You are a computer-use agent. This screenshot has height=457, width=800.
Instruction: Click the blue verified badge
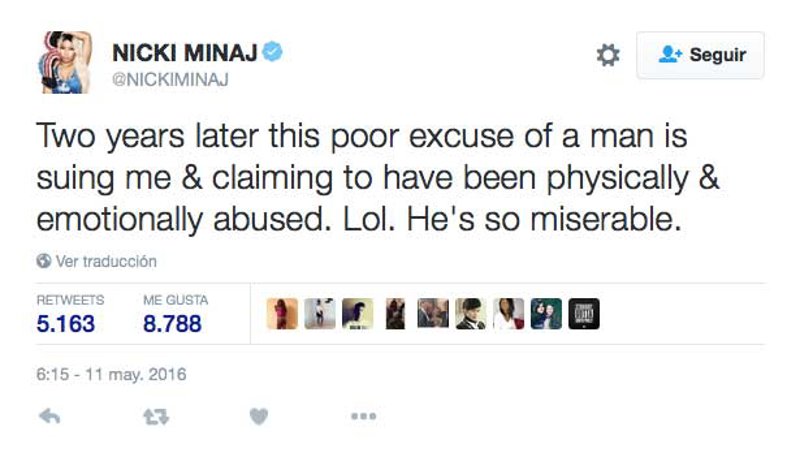(x=271, y=53)
